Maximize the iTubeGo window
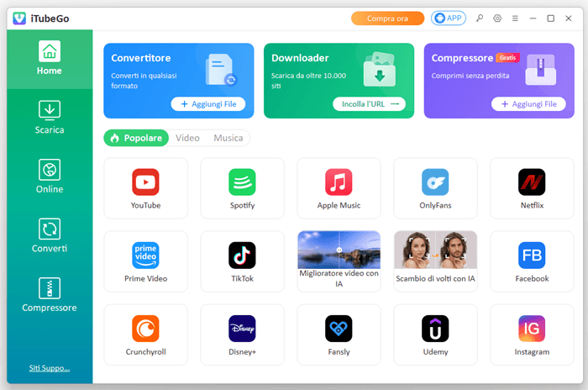 (x=550, y=18)
